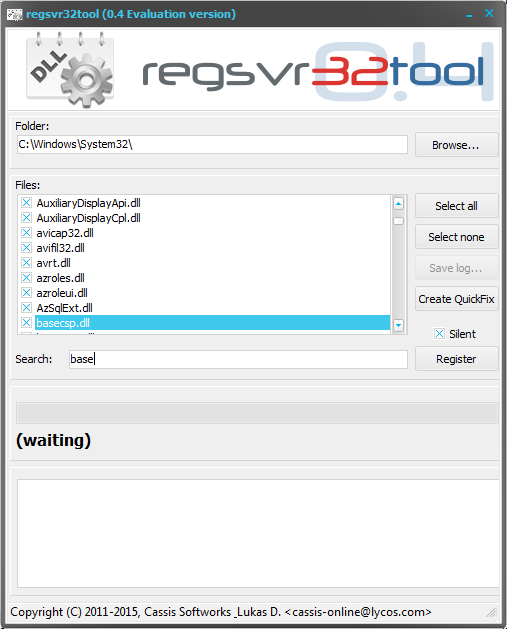Select the avrt.dll file name
The image size is (507, 629).
(53, 263)
